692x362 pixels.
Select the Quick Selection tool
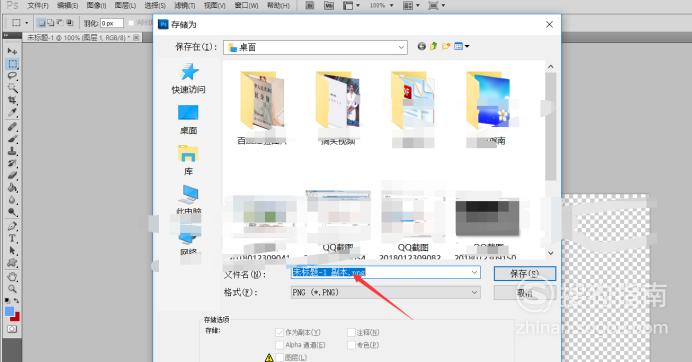click(x=12, y=88)
